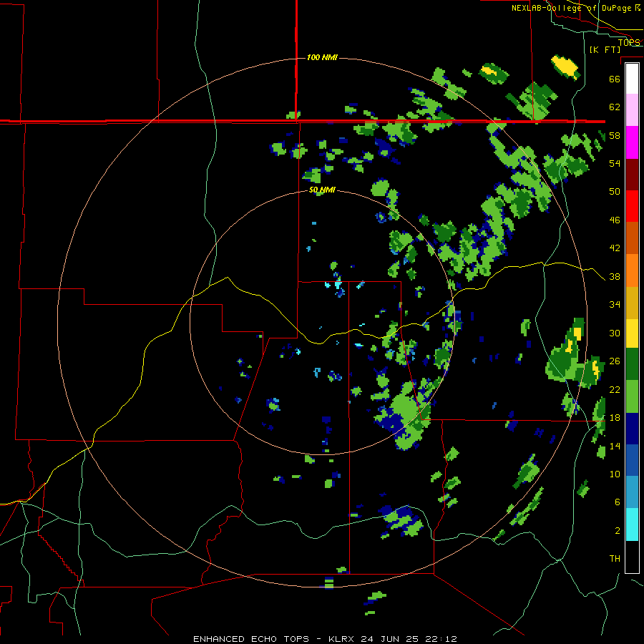The image size is (644, 644).
Task: Pick the navy blue legend swatch
Action: (632, 429)
